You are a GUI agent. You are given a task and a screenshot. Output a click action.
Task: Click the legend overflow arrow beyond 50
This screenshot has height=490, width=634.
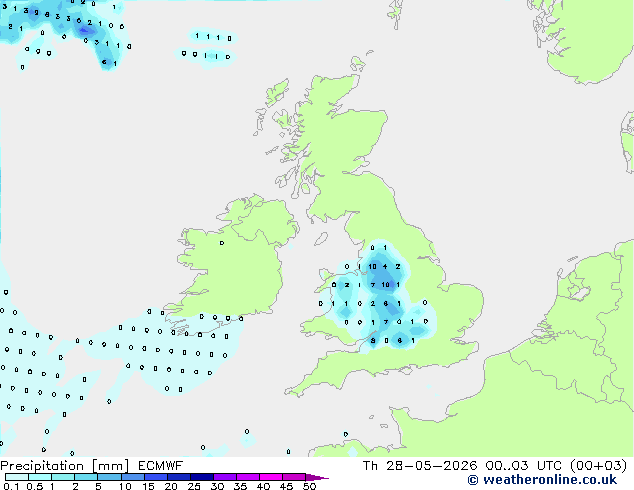point(317,477)
